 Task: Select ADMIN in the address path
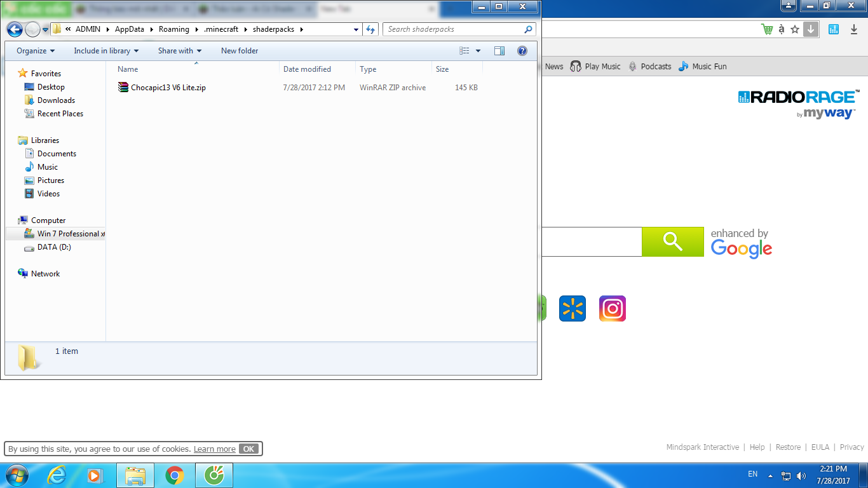[x=88, y=29]
